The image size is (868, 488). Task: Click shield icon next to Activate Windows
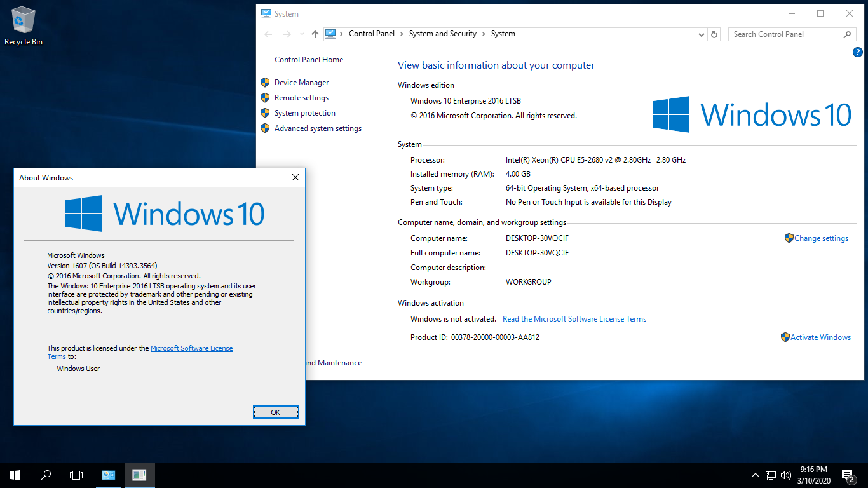click(785, 337)
